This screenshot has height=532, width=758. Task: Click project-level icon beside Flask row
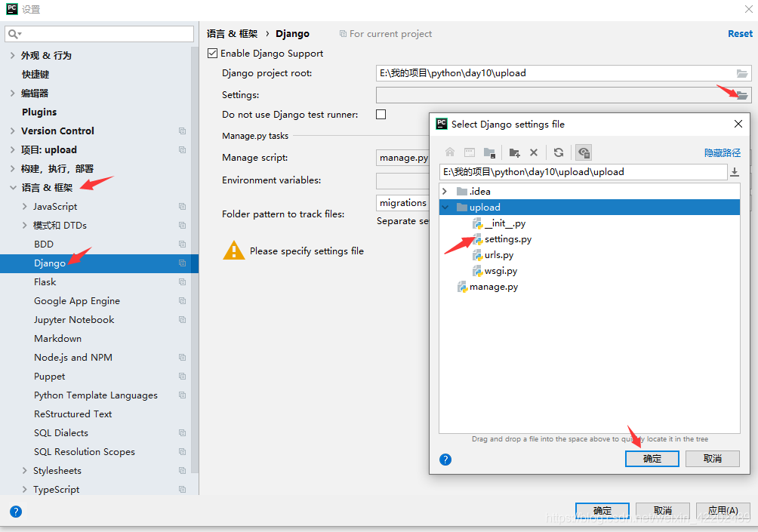[x=182, y=281]
